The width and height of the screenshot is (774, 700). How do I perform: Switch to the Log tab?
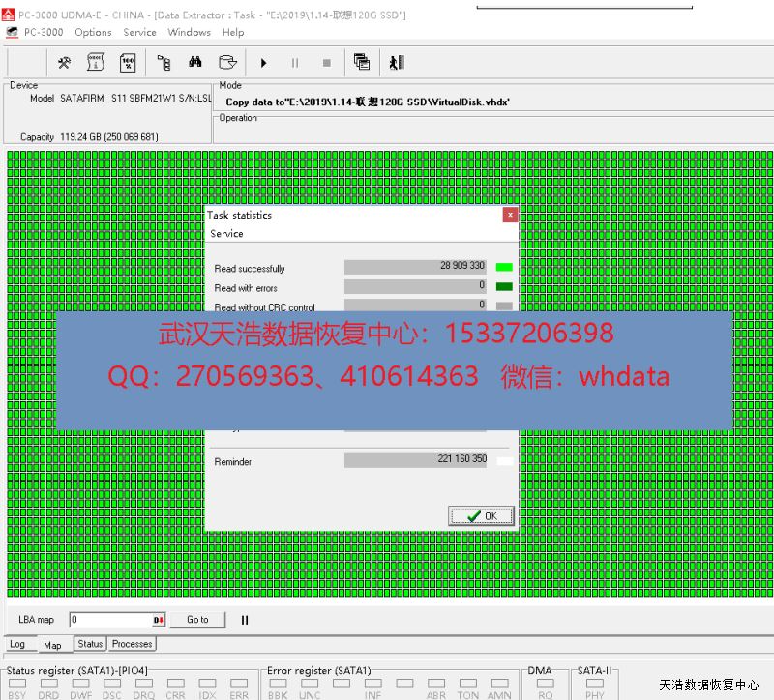(17, 644)
